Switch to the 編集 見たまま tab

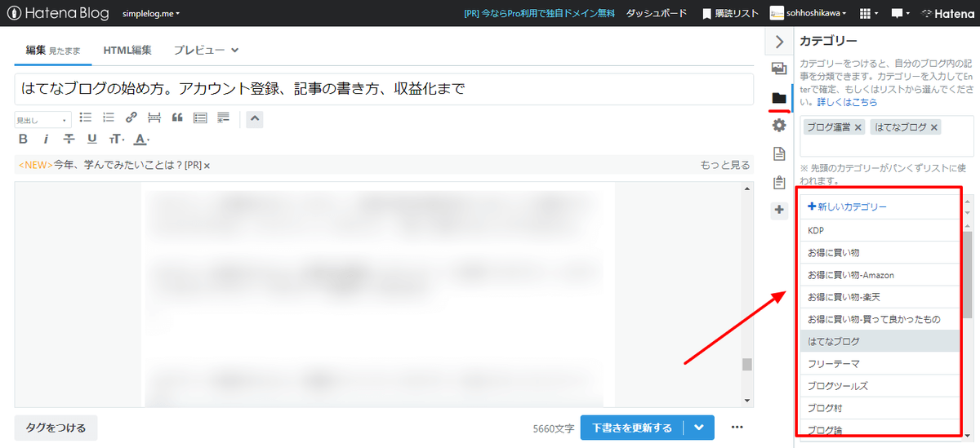point(52,50)
